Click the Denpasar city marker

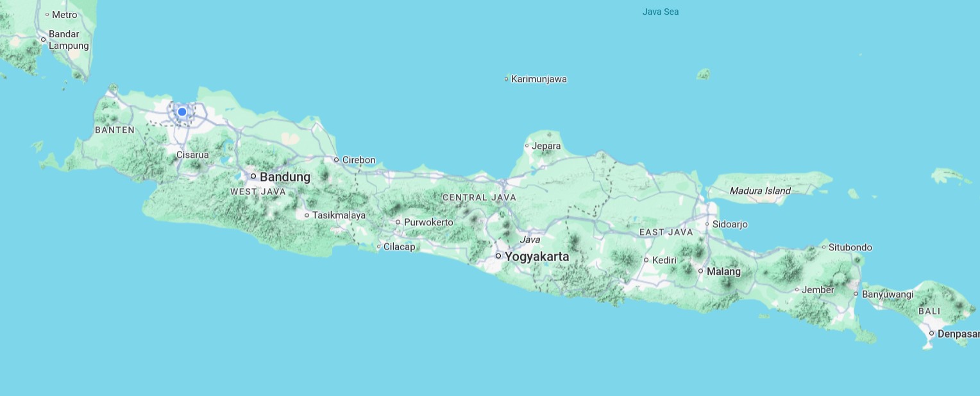point(933,333)
